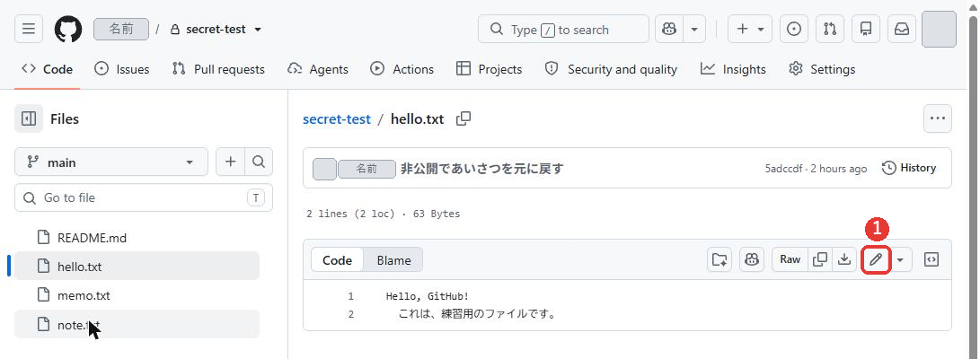Viewport: 980px width, 359px height.
Task: Open the notifications inbox icon
Action: pos(902,30)
